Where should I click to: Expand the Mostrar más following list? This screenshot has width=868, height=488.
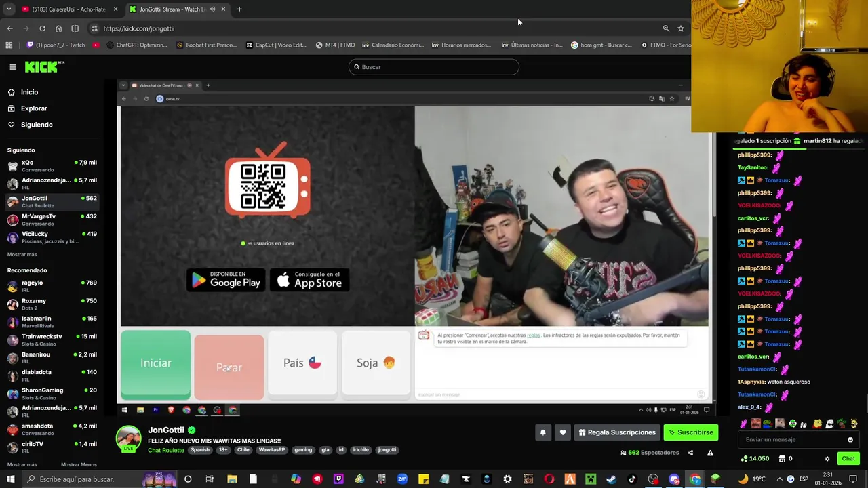pos(22,254)
